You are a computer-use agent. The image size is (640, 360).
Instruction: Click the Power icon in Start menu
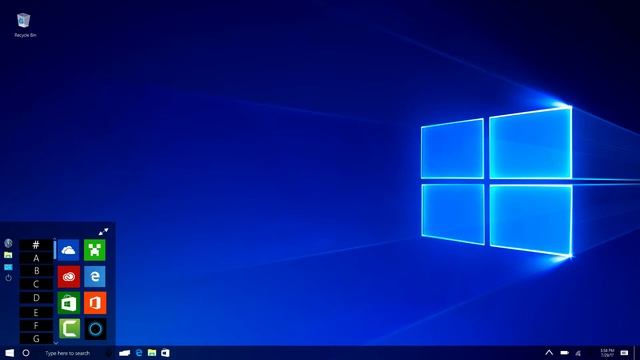[8, 278]
